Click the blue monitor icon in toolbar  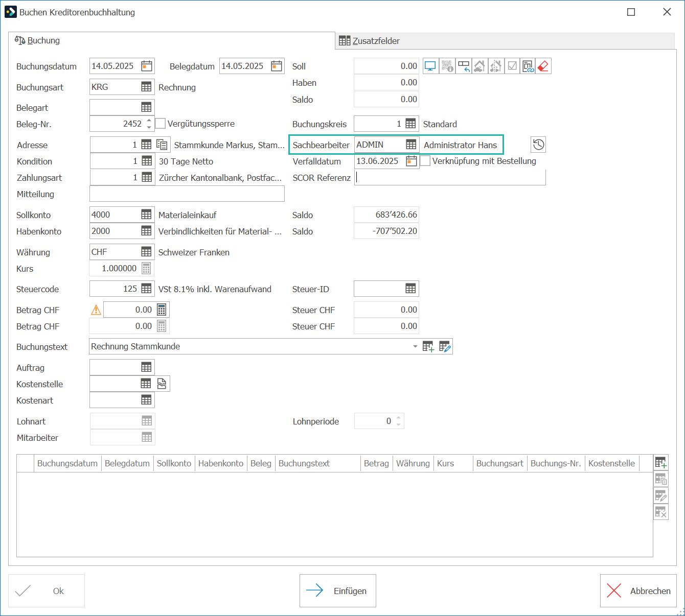(x=431, y=66)
